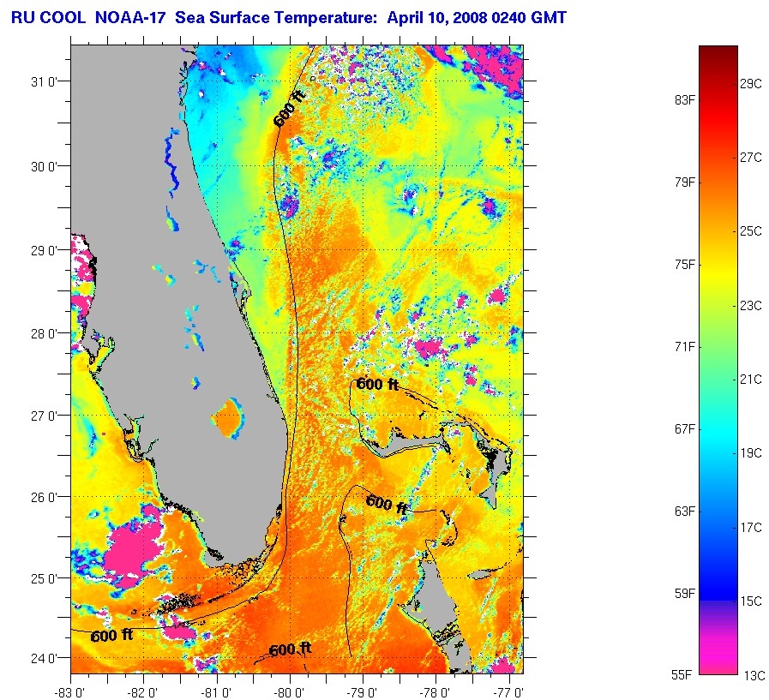769x700 pixels.
Task: Click the '-77 0'' longitude label
Action: pos(509,692)
